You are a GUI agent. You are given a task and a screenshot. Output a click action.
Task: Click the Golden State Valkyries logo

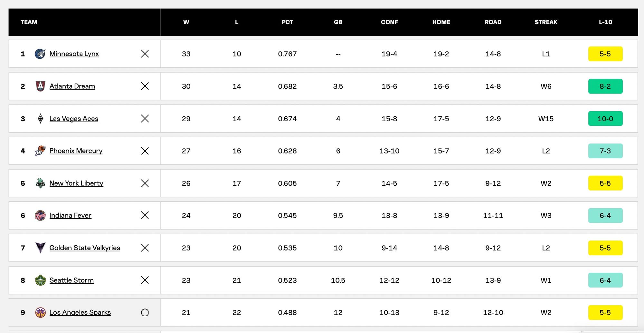[40, 248]
